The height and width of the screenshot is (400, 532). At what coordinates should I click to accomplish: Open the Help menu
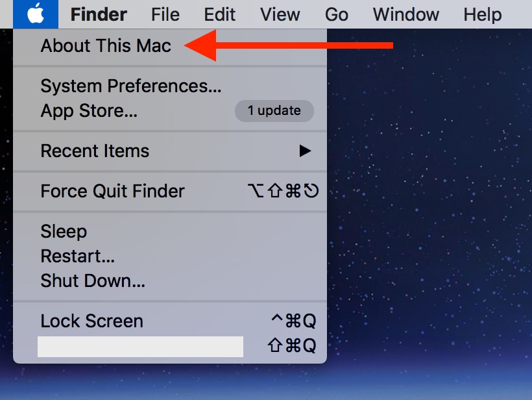(x=483, y=14)
